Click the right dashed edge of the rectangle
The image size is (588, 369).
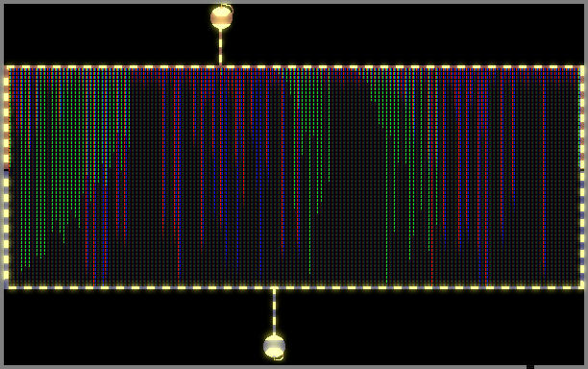(582, 178)
